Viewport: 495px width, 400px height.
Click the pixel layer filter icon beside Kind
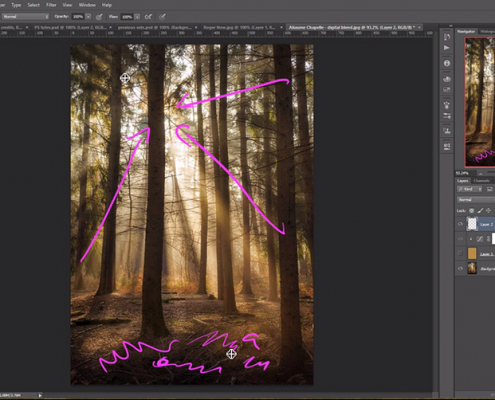point(489,189)
